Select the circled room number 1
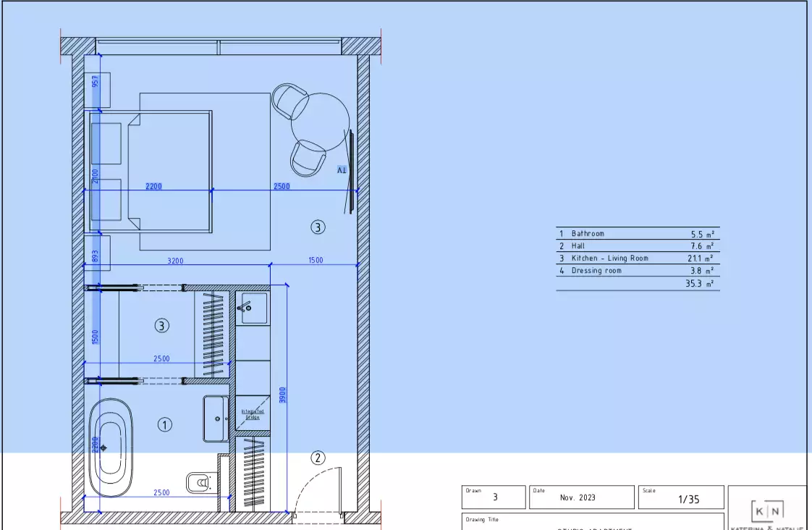 tap(165, 425)
